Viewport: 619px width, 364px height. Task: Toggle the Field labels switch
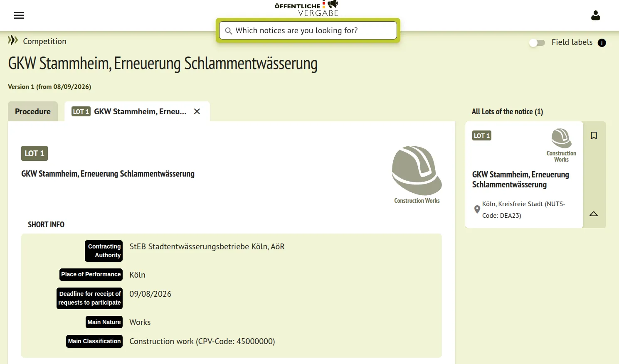pyautogui.click(x=537, y=43)
